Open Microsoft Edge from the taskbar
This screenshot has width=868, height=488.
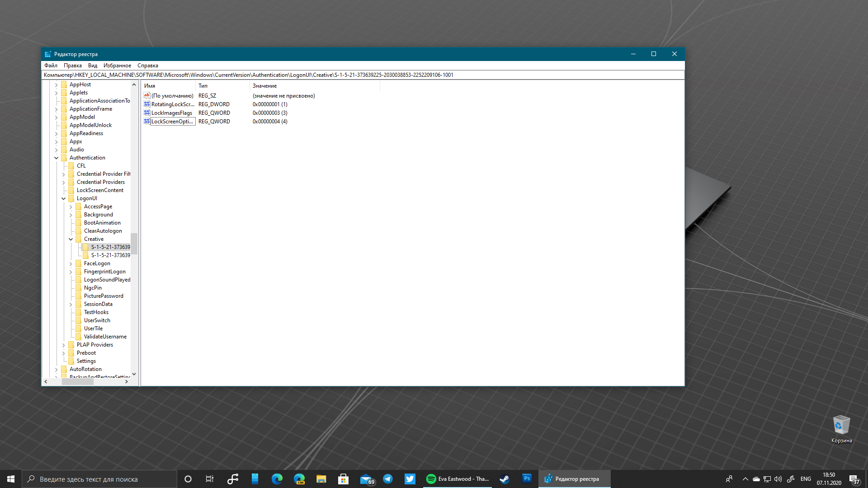point(277,479)
